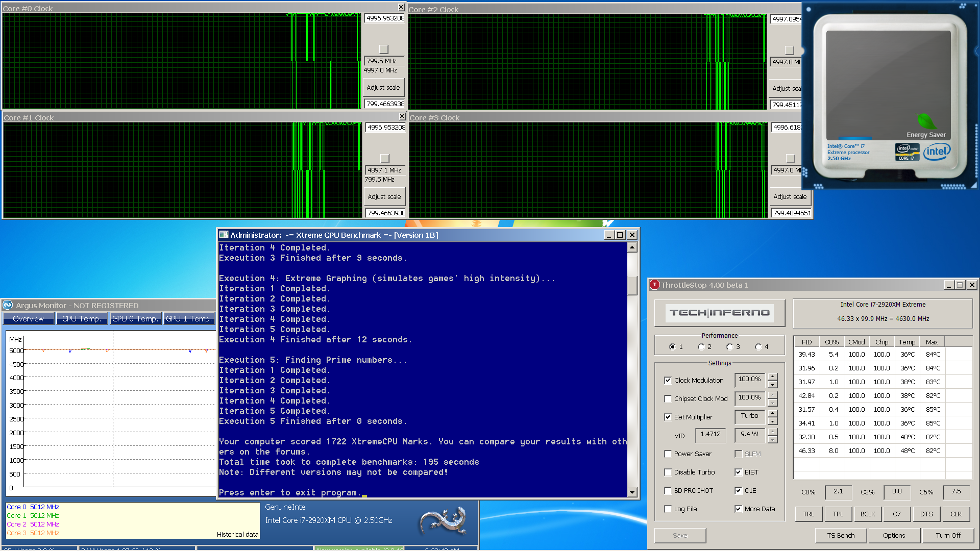Click the C7 button
Screen dimensions: 980x551
(897, 514)
